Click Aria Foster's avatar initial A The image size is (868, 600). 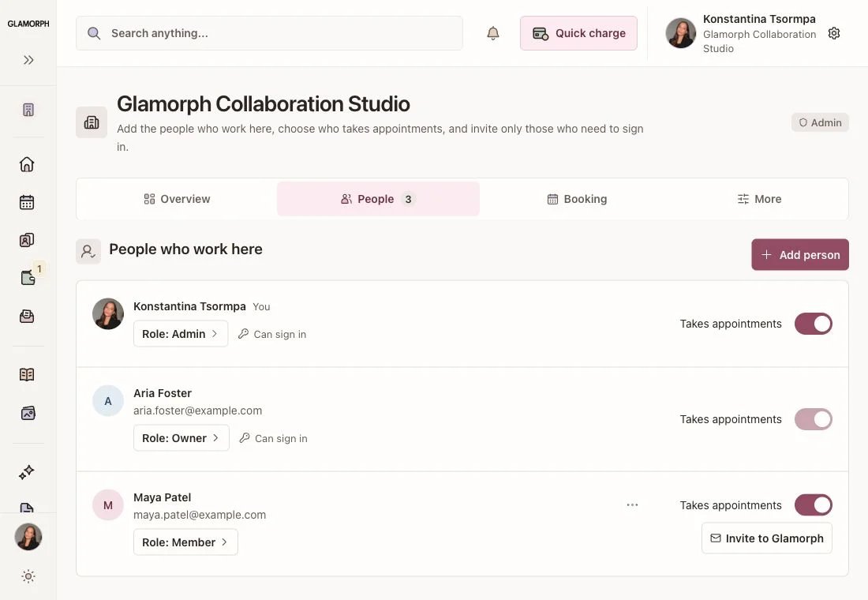point(108,401)
